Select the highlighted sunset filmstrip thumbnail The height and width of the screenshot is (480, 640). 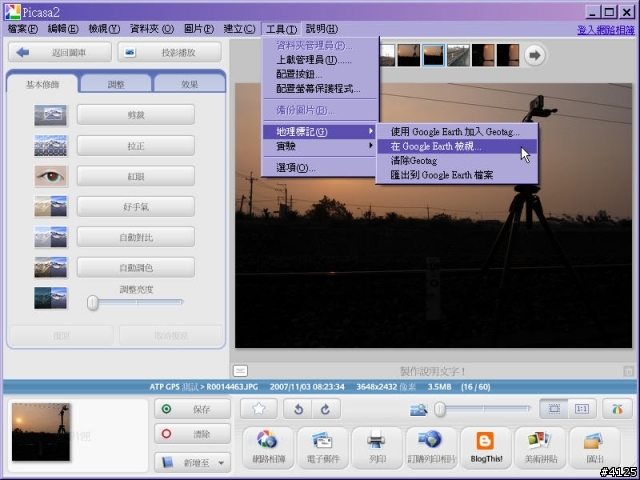point(433,55)
